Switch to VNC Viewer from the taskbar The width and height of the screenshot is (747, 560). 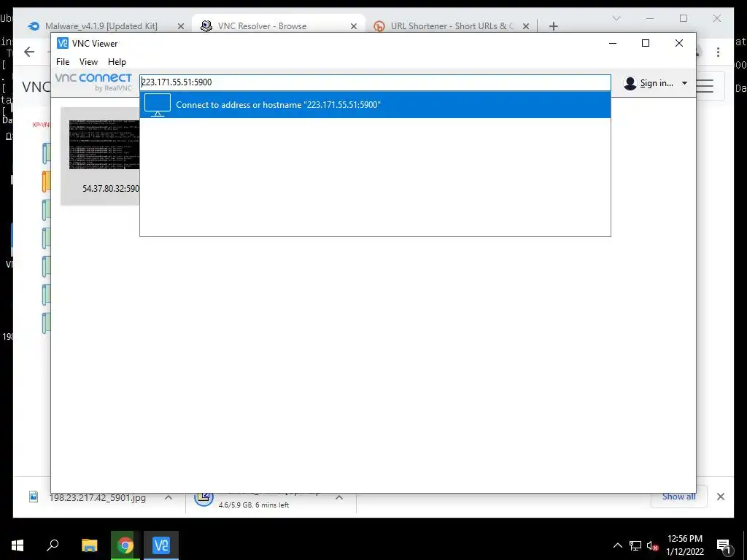161,545
